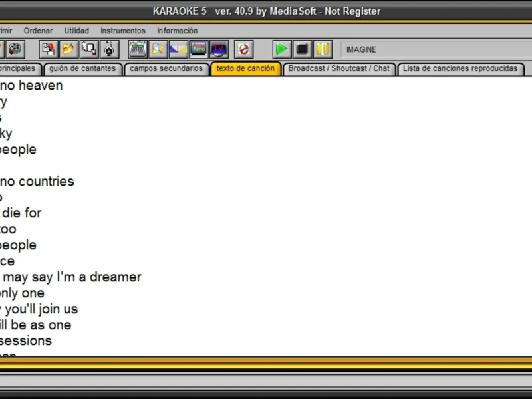Screen dimensions: 532x399
Task: Click the lyric line 'no countries'
Action: (37, 181)
